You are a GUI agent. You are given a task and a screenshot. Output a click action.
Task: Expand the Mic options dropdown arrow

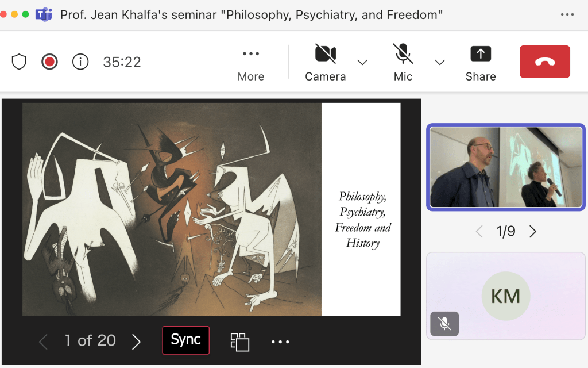coord(440,62)
